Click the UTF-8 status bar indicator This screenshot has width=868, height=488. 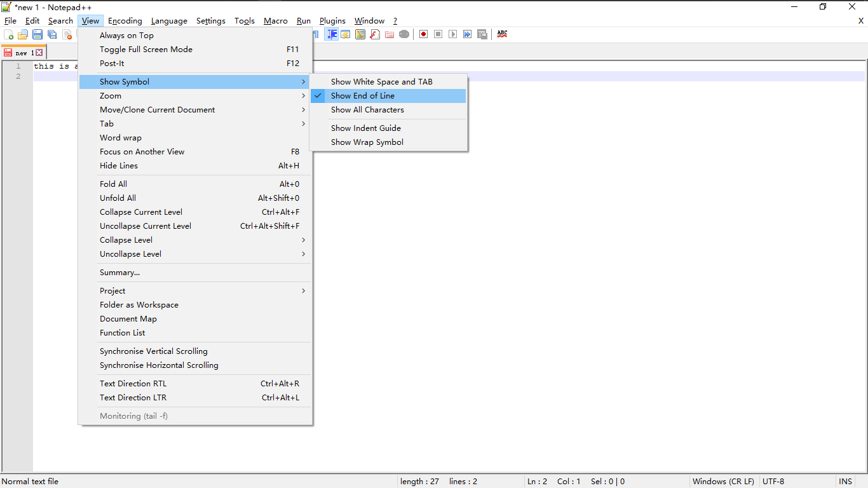[773, 481]
